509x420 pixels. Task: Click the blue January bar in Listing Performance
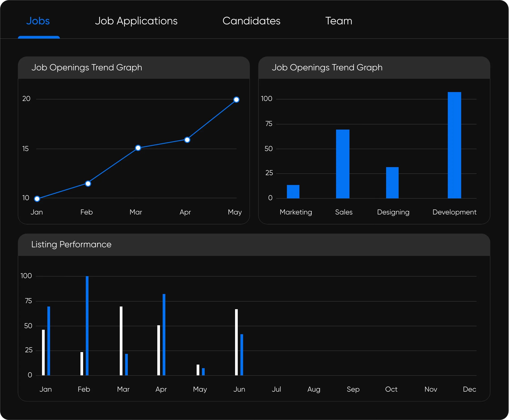pos(49,341)
